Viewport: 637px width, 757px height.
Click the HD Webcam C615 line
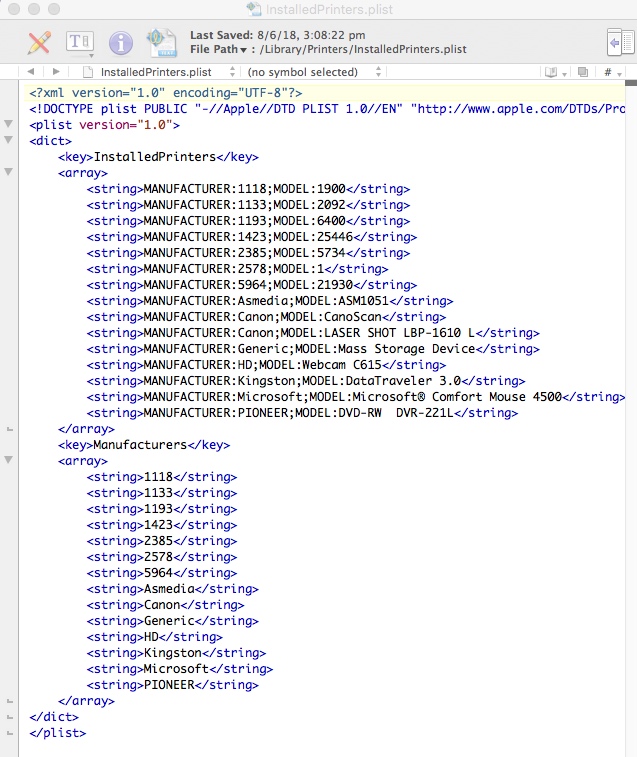pyautogui.click(x=266, y=364)
